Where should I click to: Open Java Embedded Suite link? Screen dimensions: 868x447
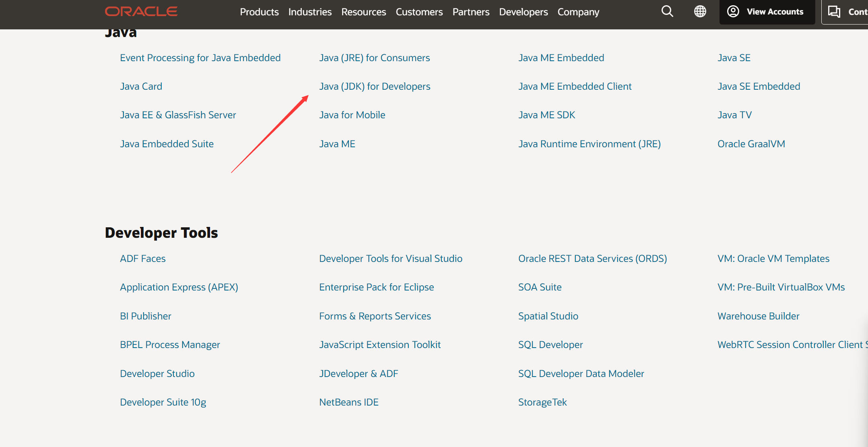(167, 144)
